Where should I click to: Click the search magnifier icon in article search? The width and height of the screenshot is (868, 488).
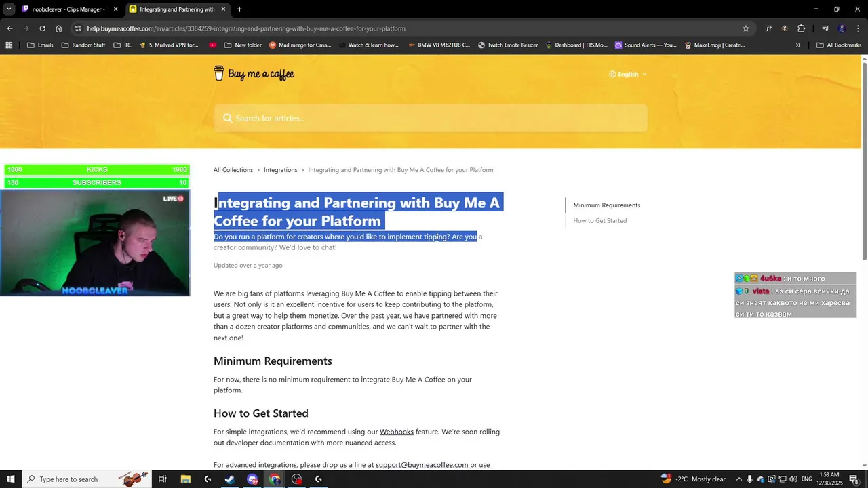coord(228,118)
